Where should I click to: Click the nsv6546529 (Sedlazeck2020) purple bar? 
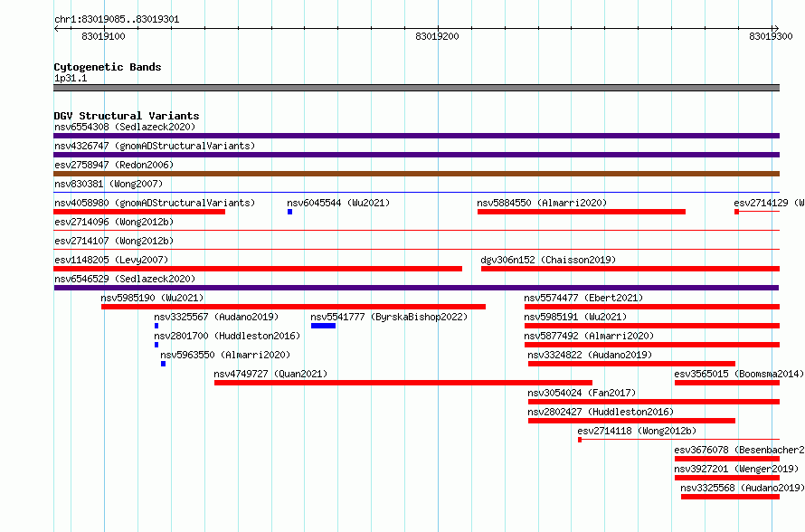416,288
